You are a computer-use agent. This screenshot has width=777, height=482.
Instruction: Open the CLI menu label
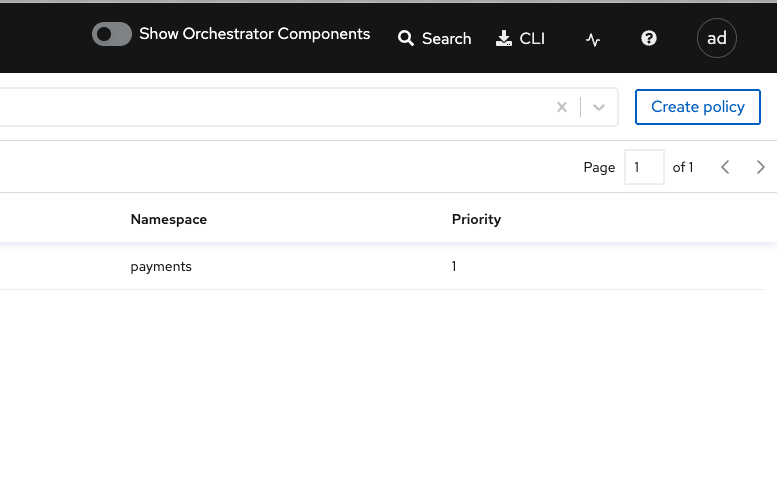coord(532,39)
